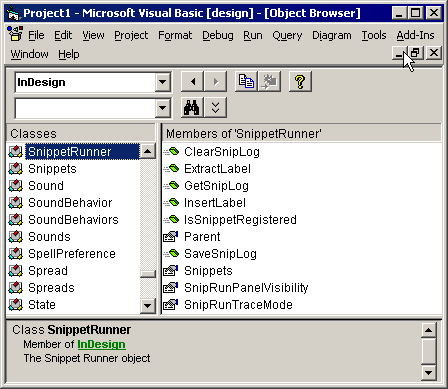Click the Members of 'SnippetRunner' header

(302, 134)
